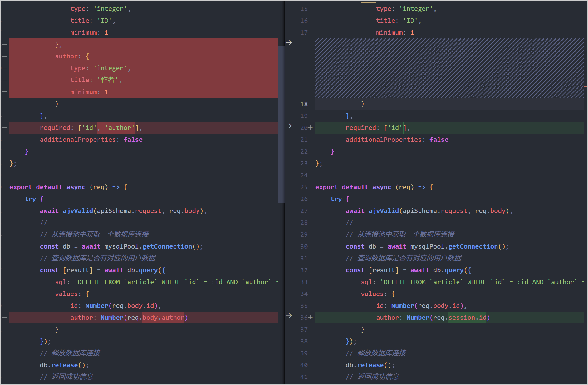Click the revert arrow next to line 20
Screen dimensions: 588x385
point(289,126)
